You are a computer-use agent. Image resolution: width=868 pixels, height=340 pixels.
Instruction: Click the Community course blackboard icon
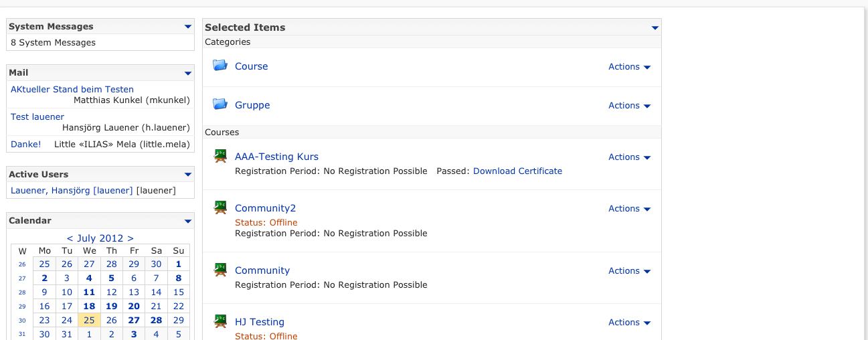click(x=220, y=270)
